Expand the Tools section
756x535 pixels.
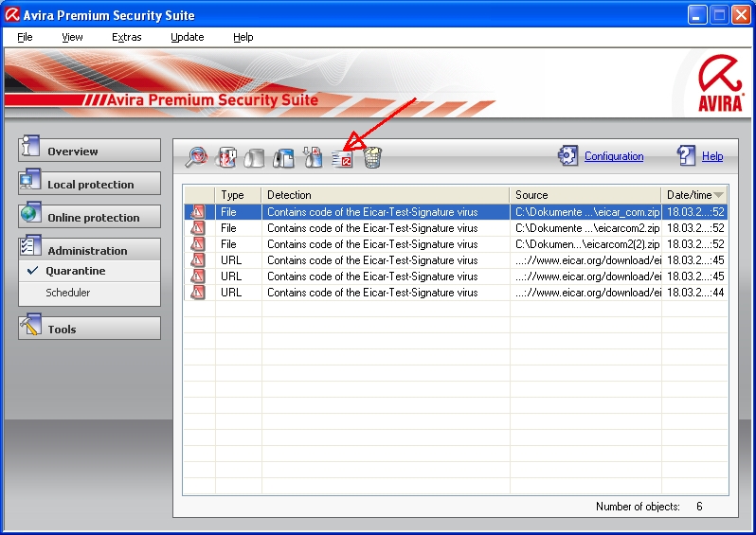coord(89,329)
